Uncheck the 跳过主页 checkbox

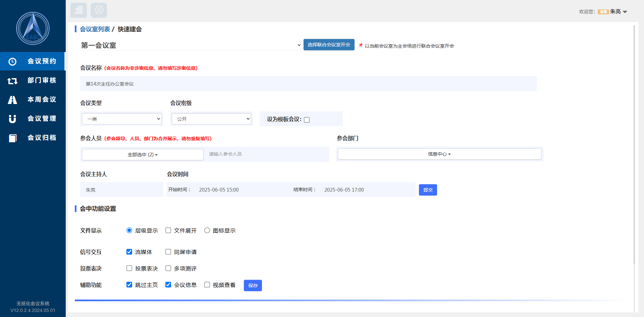(x=129, y=285)
